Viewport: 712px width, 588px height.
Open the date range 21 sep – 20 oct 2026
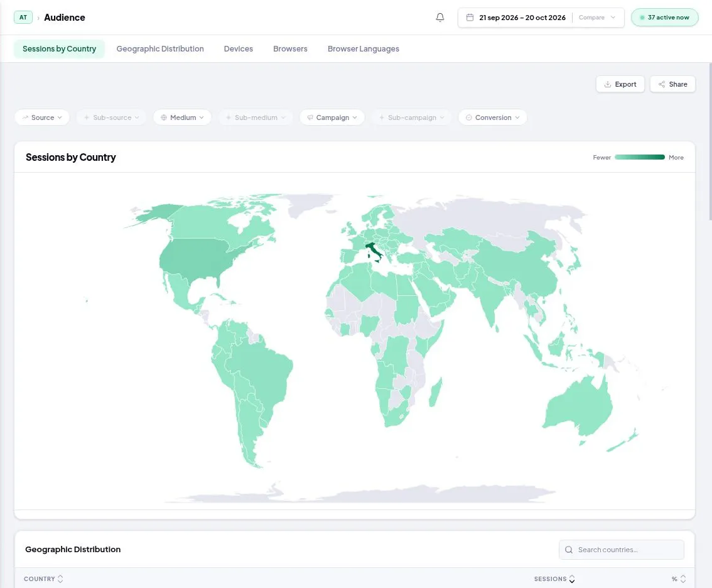tap(522, 17)
